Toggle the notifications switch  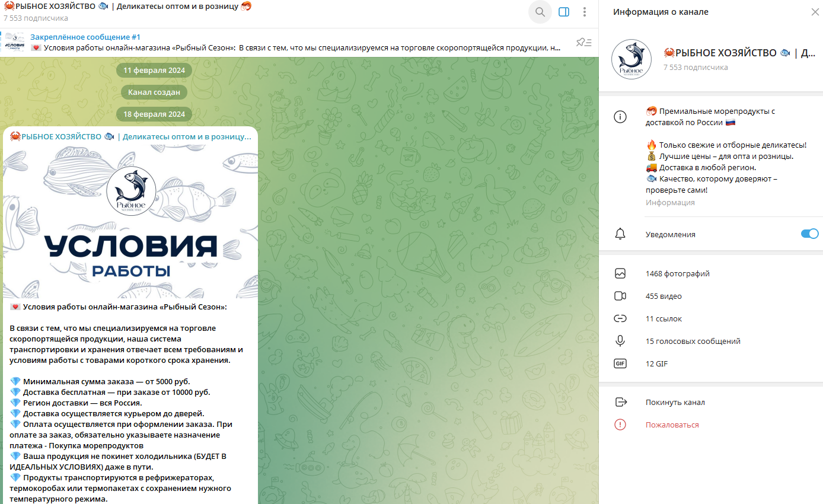809,234
